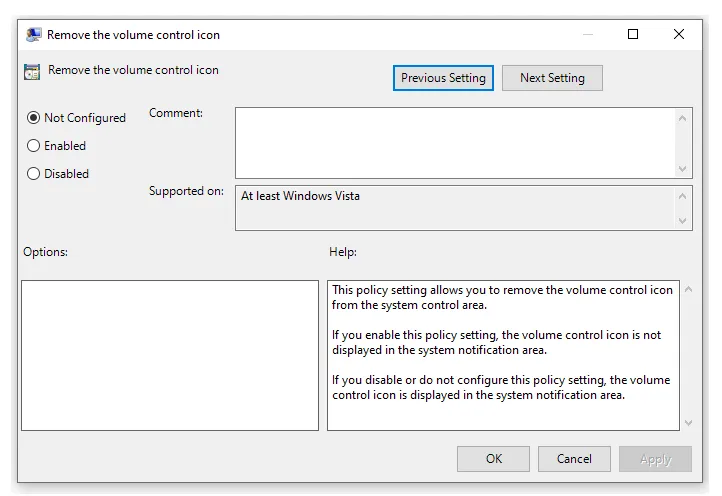Click the 'Help:' label
The width and height of the screenshot is (722, 496).
[x=343, y=252]
